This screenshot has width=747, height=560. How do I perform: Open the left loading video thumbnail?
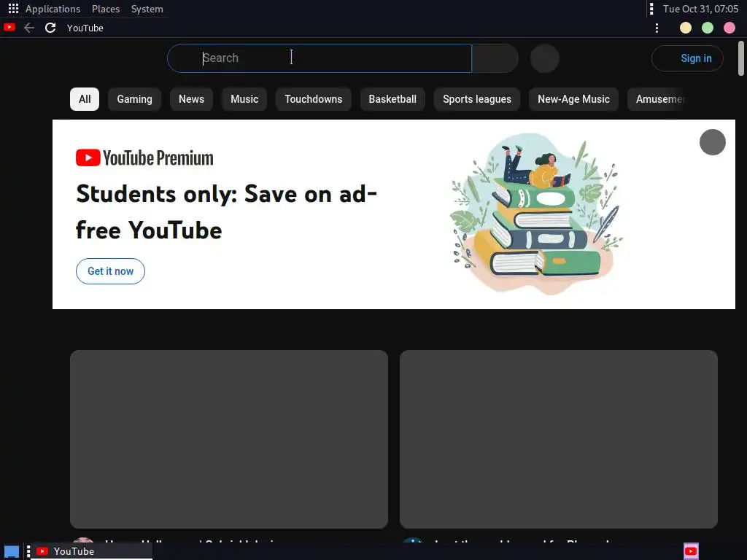click(x=228, y=439)
